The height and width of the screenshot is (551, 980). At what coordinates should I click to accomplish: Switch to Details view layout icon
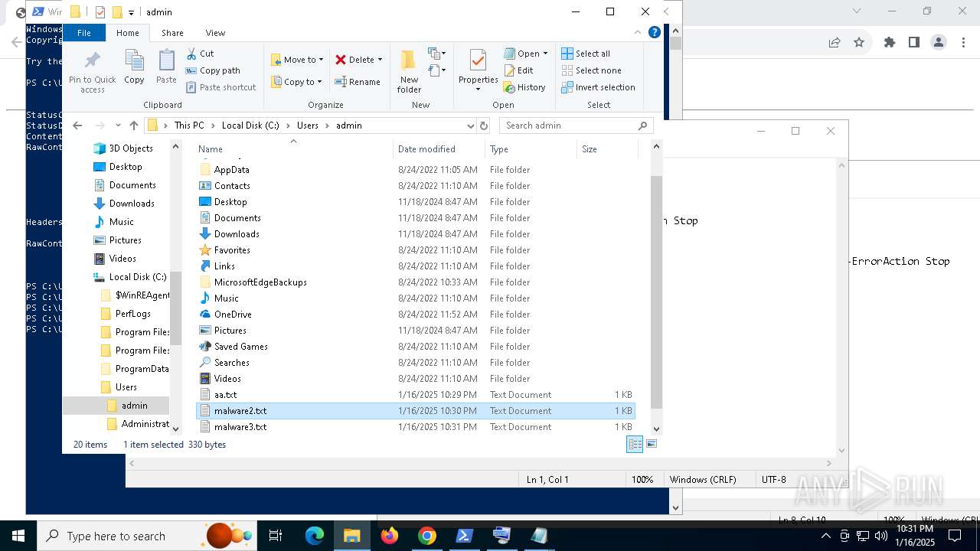(x=635, y=445)
